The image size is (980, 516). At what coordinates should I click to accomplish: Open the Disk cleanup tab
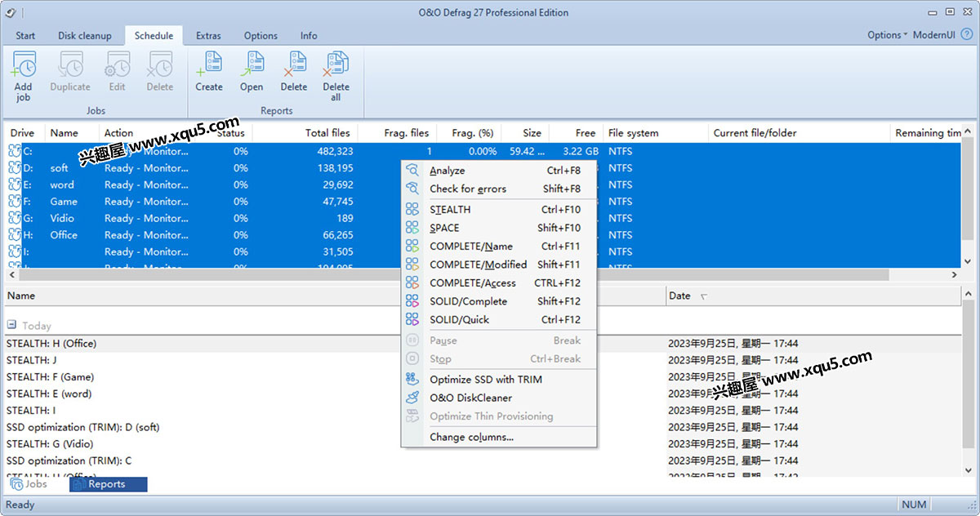pos(85,36)
